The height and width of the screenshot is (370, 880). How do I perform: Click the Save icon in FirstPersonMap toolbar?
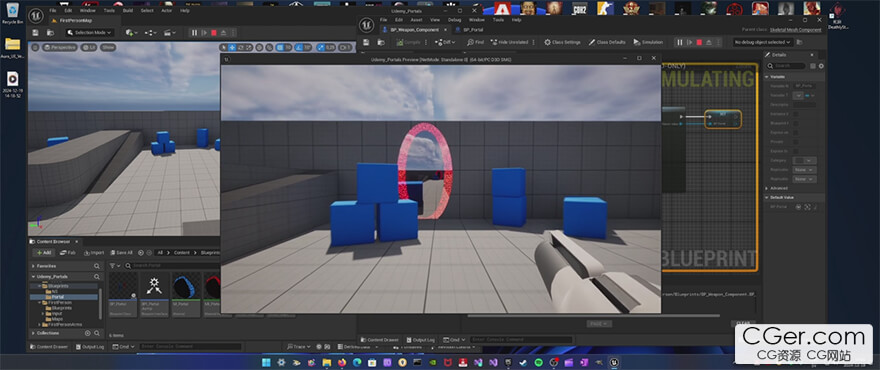pyautogui.click(x=35, y=33)
